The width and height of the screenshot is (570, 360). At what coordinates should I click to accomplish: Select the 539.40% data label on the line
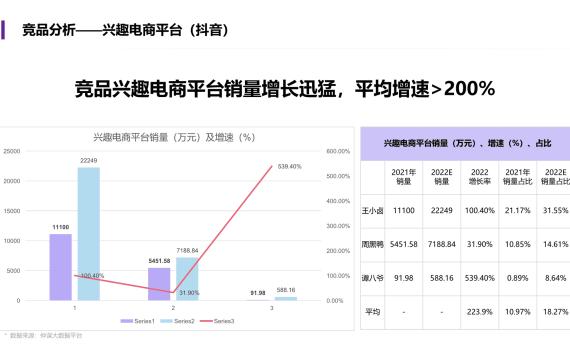290,167
